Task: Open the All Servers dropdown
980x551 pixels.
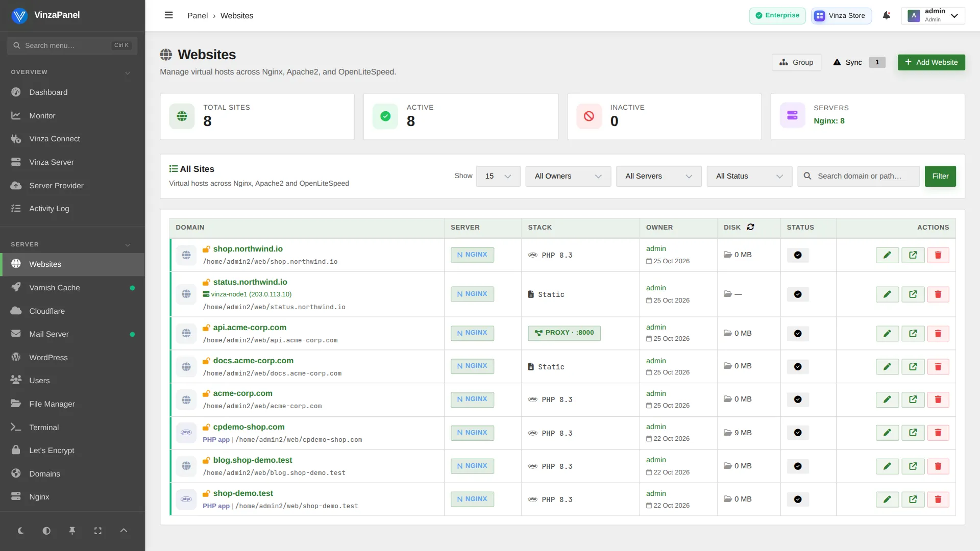Action: (658, 176)
